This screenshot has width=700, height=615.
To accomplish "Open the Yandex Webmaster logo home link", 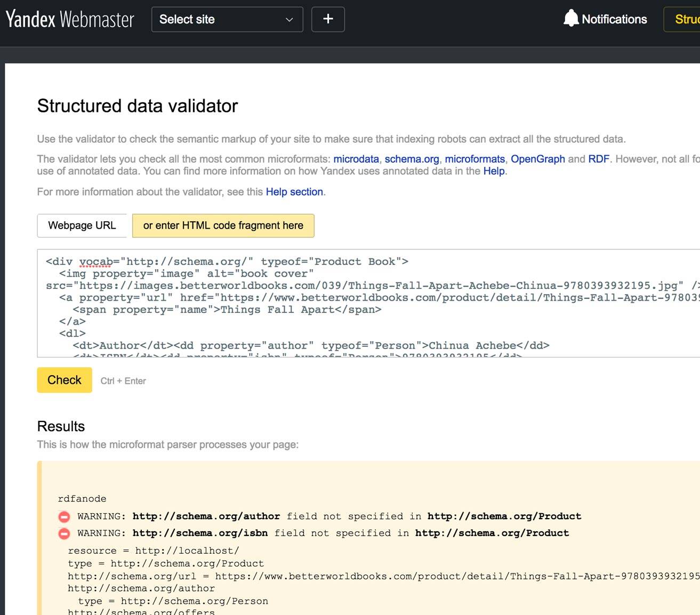I will pos(70,19).
